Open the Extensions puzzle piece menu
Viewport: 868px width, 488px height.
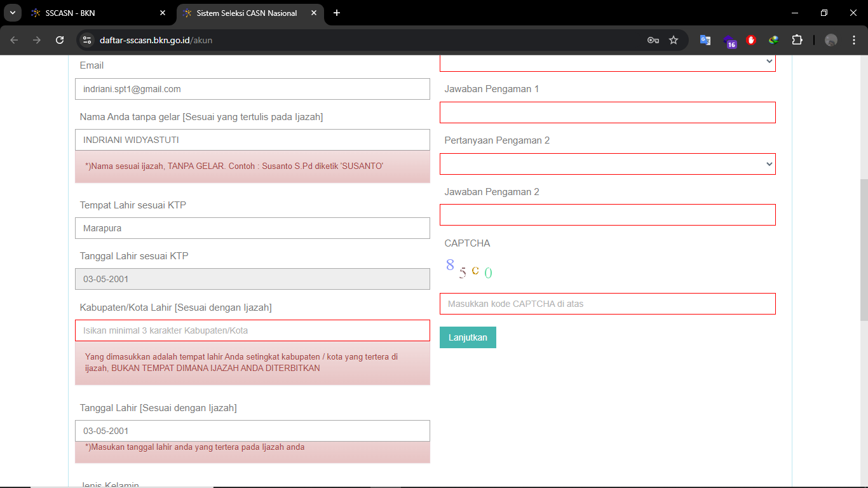click(797, 40)
